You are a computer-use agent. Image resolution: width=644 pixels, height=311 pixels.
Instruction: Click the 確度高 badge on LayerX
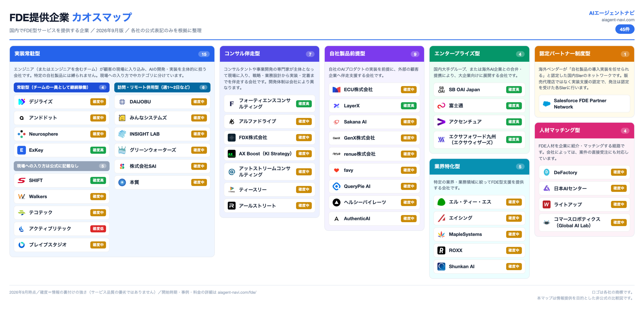point(409,106)
